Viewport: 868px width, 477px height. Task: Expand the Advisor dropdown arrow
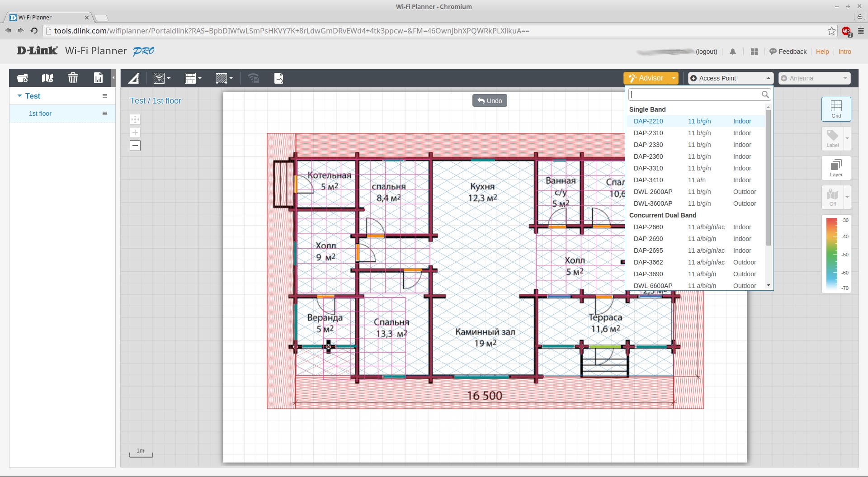tap(674, 78)
